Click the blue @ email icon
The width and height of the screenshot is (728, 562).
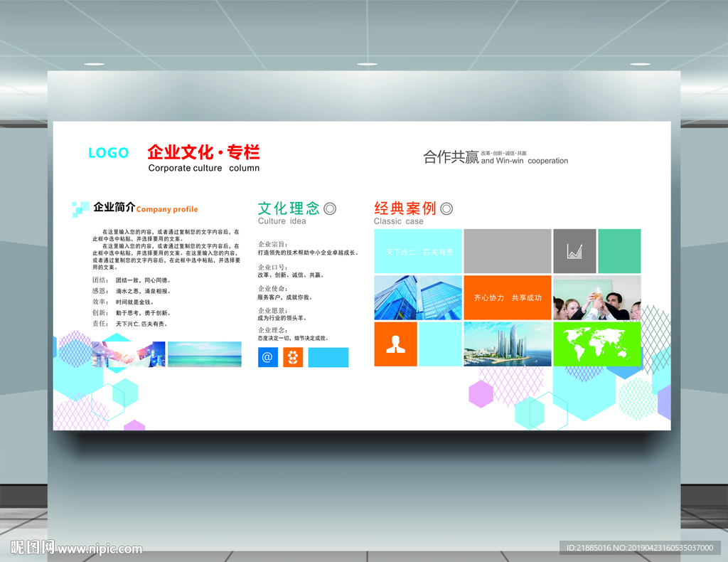click(x=267, y=357)
